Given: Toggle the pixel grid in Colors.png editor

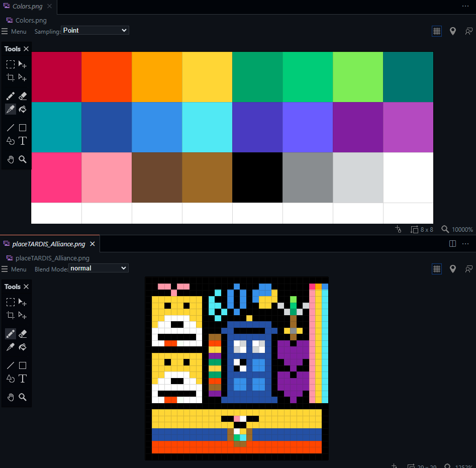Looking at the screenshot, I should [x=436, y=31].
